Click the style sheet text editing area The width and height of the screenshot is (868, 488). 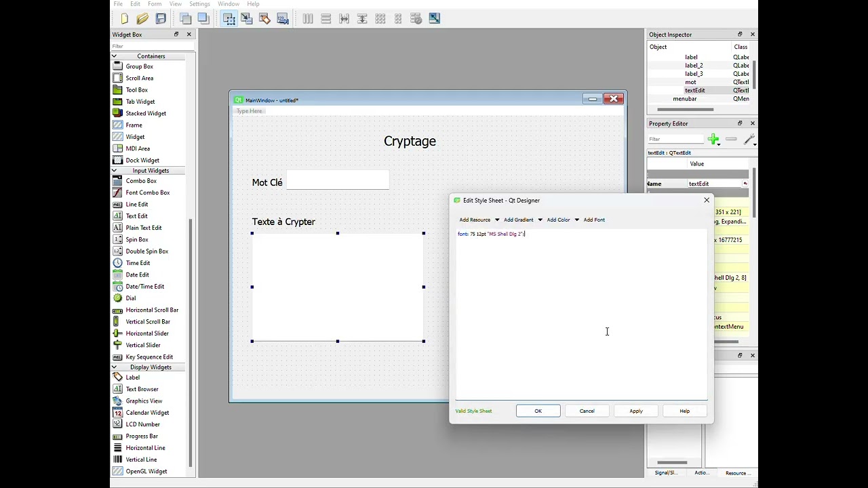pyautogui.click(x=581, y=314)
